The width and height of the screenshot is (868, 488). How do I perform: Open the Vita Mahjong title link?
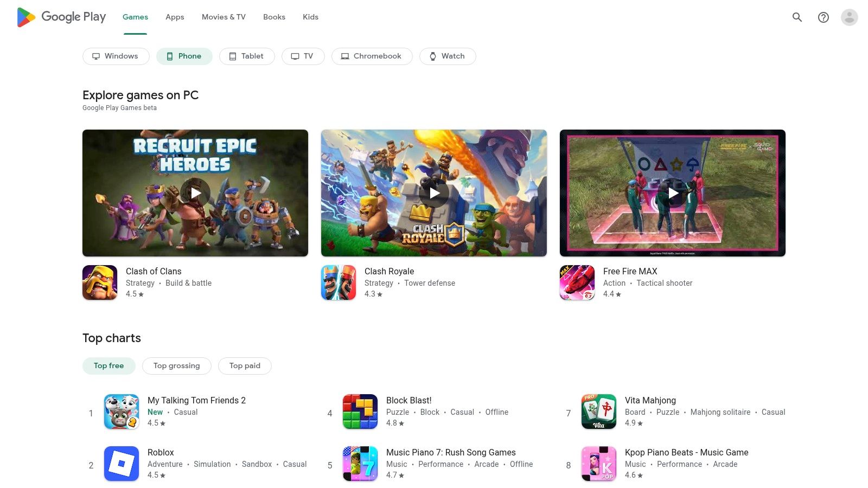click(x=650, y=400)
